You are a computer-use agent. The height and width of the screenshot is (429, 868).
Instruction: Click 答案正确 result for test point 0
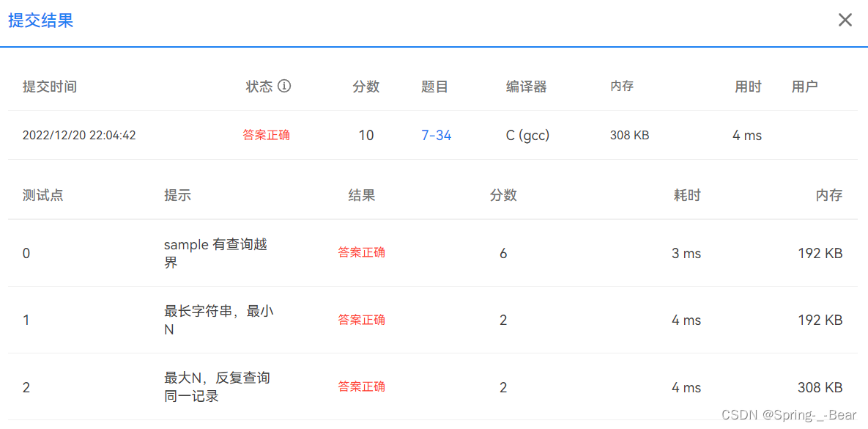pos(362,253)
